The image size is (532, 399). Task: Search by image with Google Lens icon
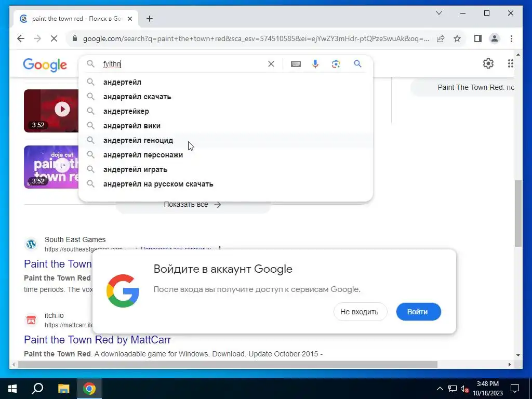click(x=336, y=64)
